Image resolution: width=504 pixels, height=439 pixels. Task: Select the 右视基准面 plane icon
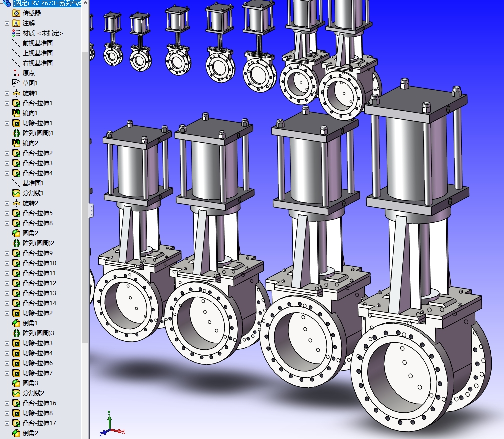[x=16, y=63]
